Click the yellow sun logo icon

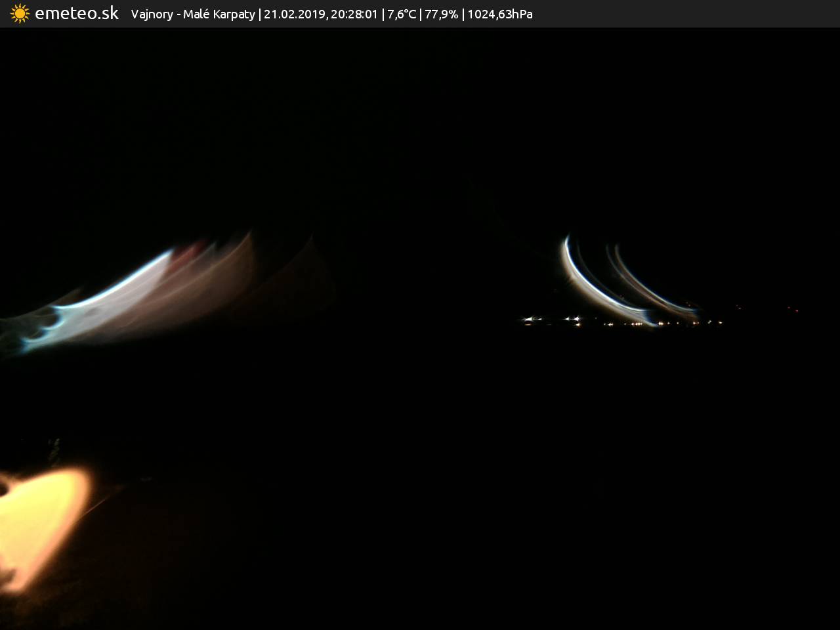coord(20,14)
